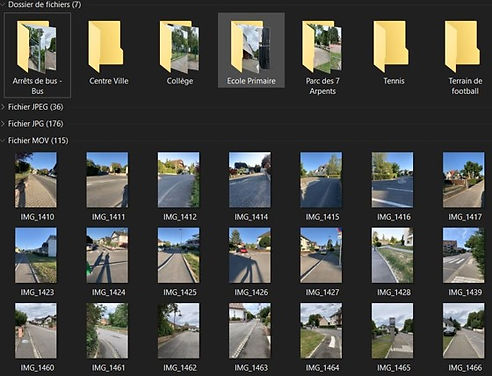The height and width of the screenshot is (376, 492).
Task: Select the IMG_1426 video thumbnail
Action: [250, 255]
